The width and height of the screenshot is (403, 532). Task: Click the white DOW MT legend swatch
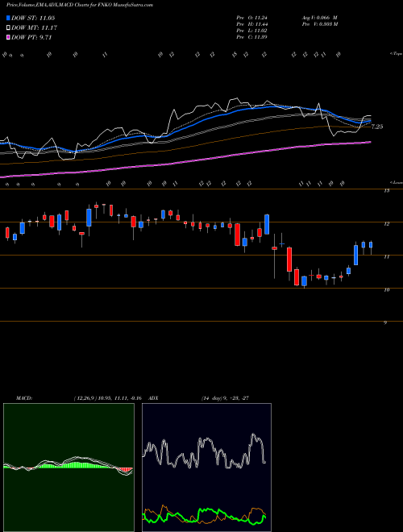[8, 28]
